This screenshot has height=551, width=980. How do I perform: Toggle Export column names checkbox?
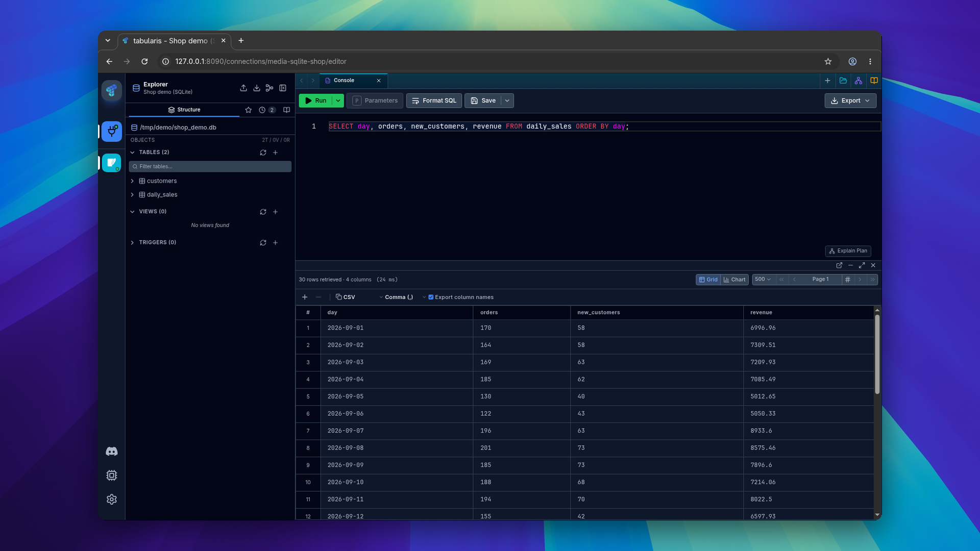[x=431, y=297]
